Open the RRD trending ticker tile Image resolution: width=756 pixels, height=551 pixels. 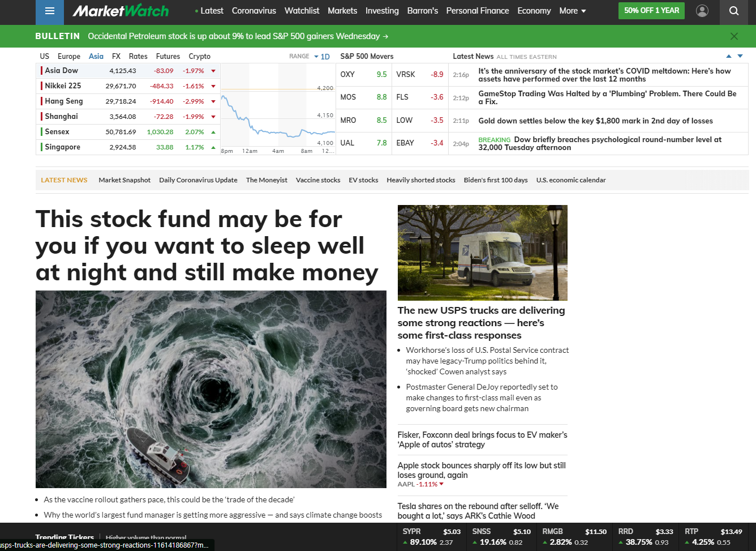646,537
